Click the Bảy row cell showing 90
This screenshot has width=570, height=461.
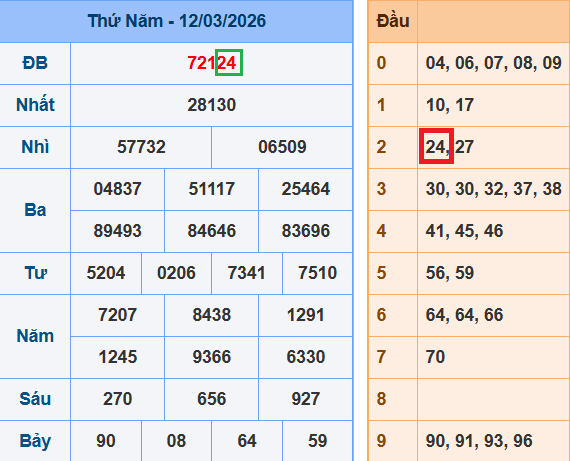(106, 441)
